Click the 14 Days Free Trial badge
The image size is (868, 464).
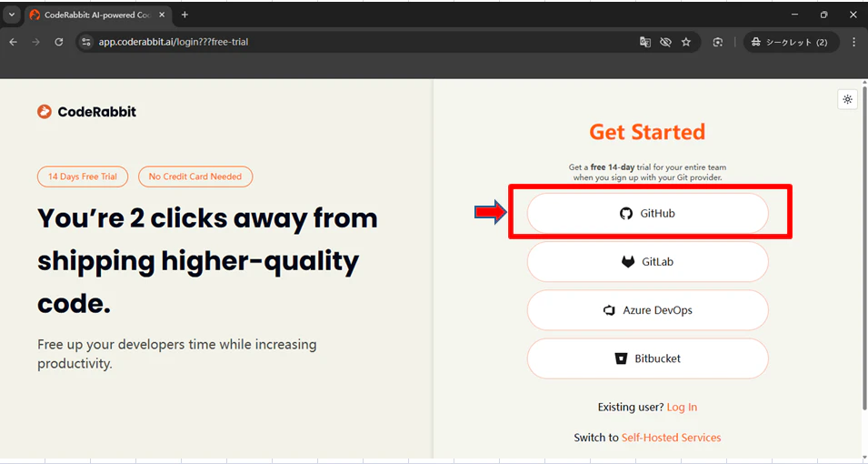83,177
